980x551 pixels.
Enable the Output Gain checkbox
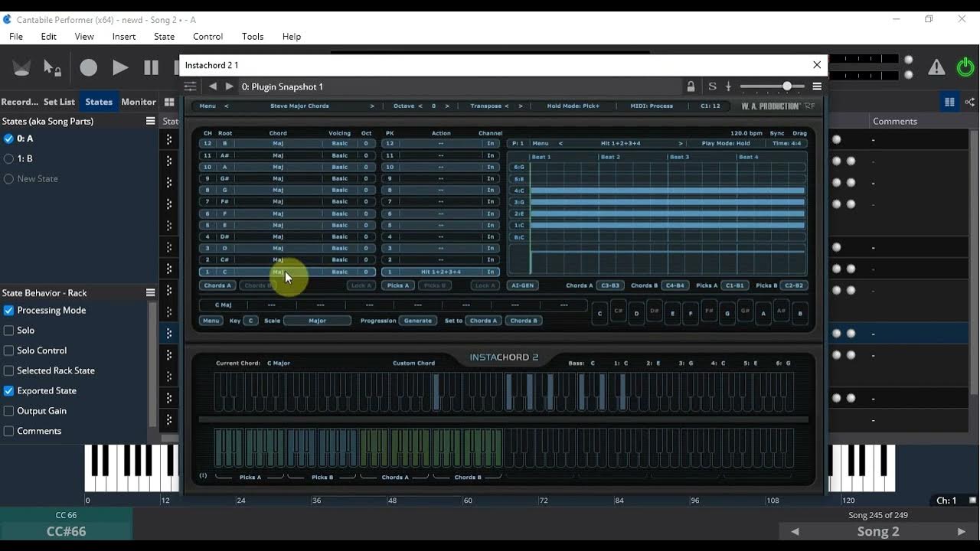9,410
